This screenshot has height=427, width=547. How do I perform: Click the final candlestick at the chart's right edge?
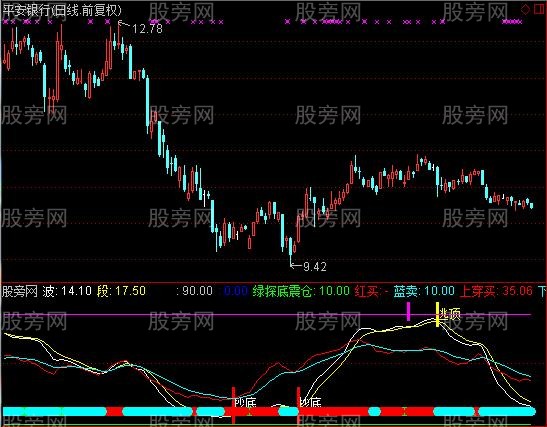click(531, 205)
